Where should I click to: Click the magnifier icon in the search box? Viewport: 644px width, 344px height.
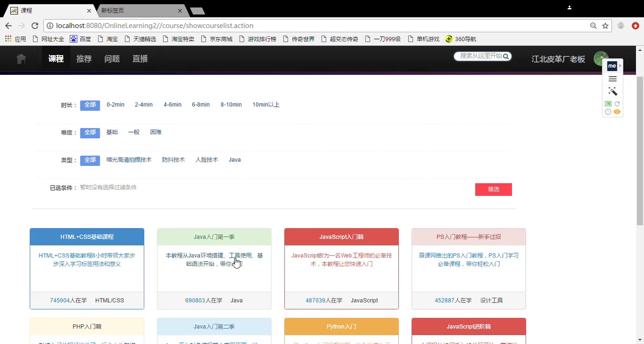click(506, 56)
